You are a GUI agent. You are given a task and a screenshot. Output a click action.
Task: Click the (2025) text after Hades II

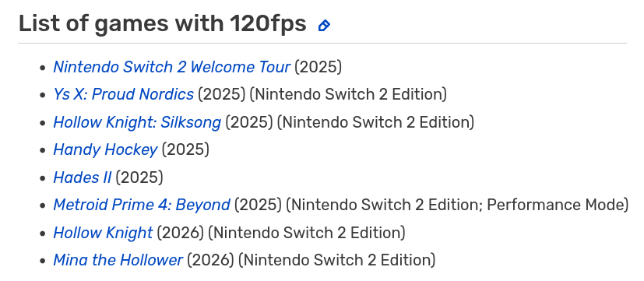point(139,177)
